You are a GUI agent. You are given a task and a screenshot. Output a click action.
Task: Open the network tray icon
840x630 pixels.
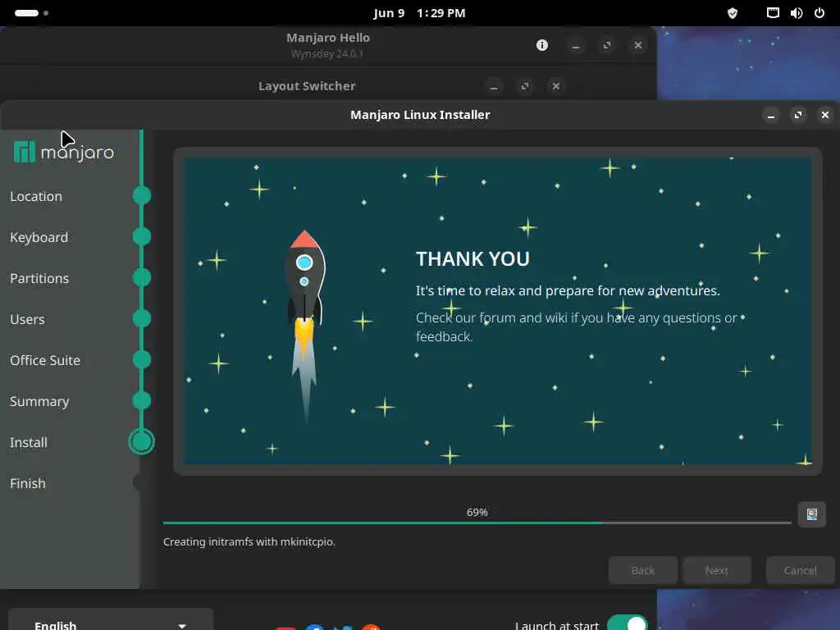[x=773, y=13]
